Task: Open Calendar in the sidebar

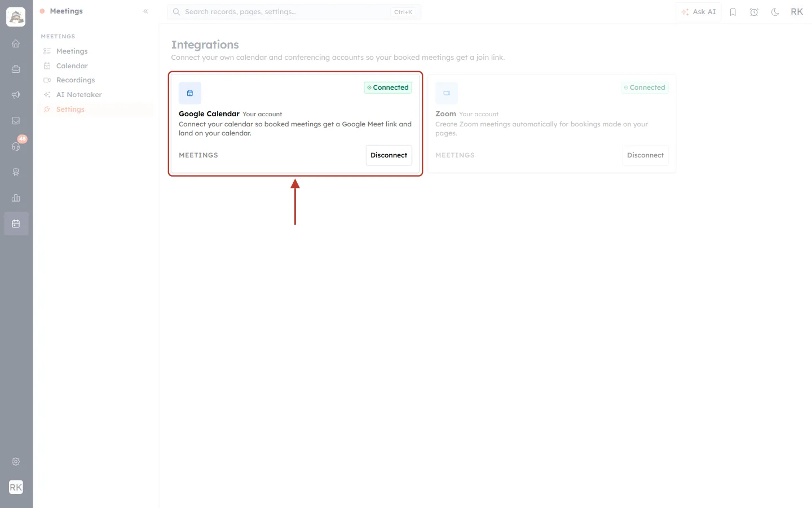Action: pos(96,66)
